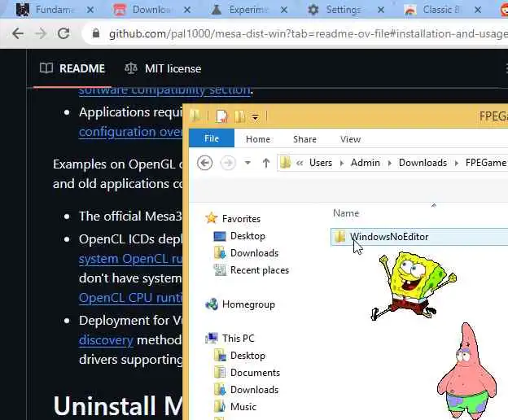Expand the hidden breadcrumb path chevrons
This screenshot has height=420, width=508.
pos(300,163)
